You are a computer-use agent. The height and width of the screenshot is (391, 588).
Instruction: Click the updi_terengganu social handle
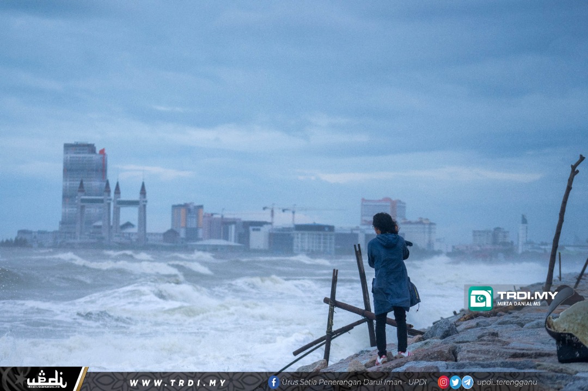(x=506, y=382)
